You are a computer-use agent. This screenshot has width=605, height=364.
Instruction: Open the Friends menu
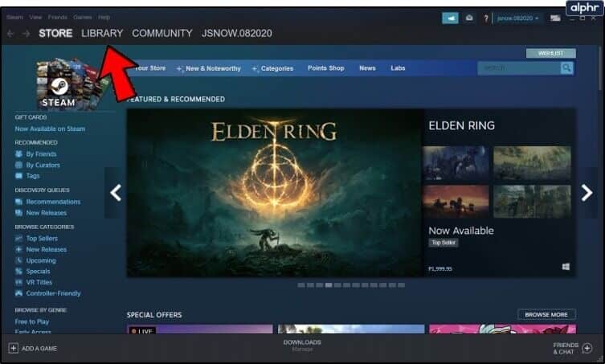click(57, 17)
